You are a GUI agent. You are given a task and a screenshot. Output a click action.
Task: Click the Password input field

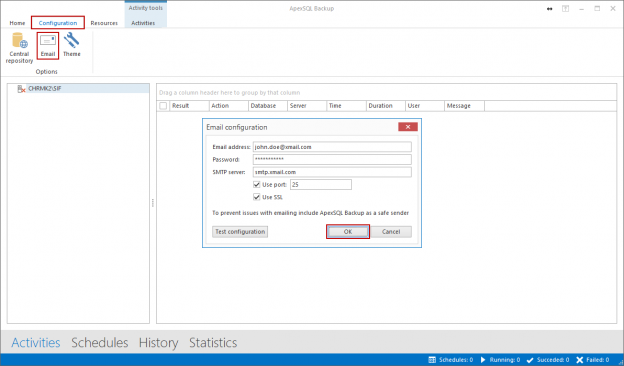[x=332, y=160]
